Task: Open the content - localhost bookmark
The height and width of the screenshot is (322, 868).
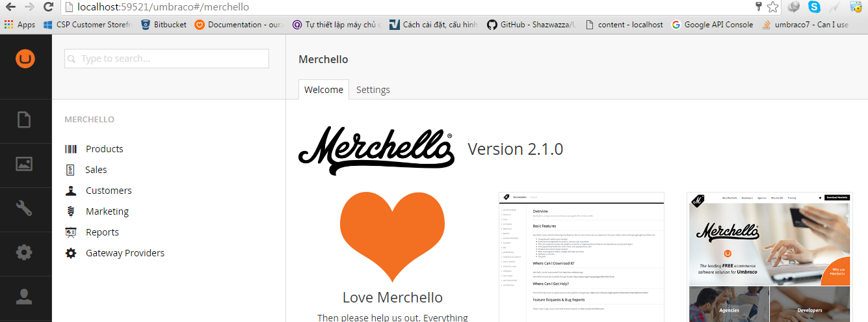Action: click(x=624, y=25)
